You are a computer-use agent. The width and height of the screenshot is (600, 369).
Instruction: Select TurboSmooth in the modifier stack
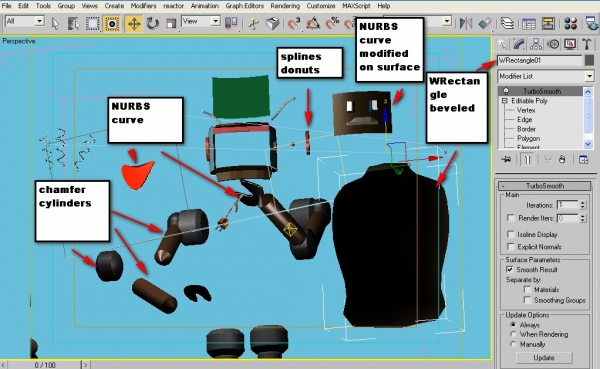[x=541, y=91]
